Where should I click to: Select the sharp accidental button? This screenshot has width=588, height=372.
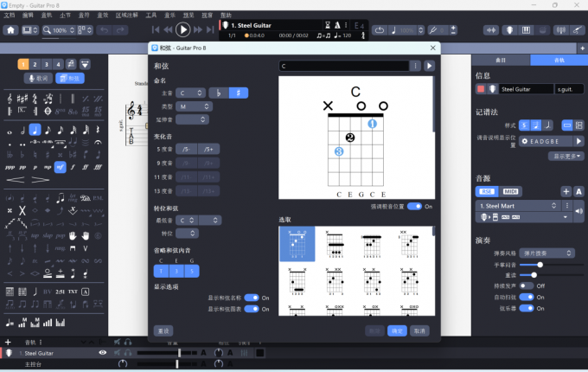point(239,93)
